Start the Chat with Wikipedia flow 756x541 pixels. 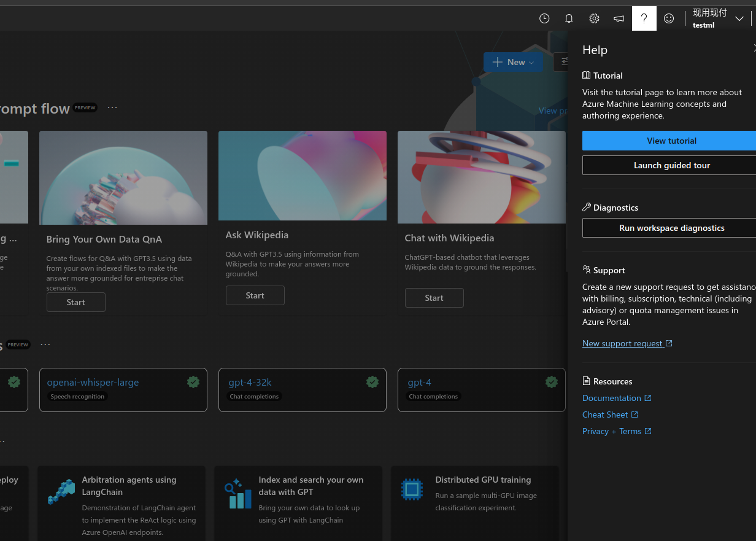pyautogui.click(x=434, y=298)
